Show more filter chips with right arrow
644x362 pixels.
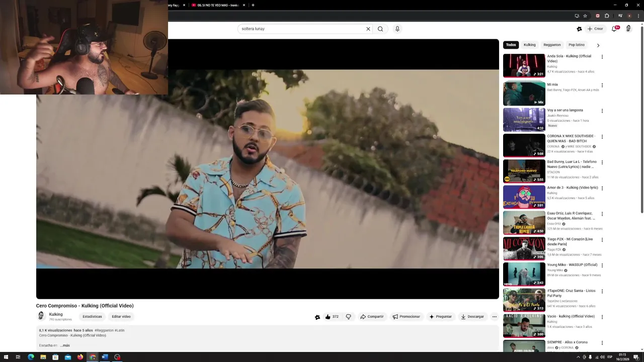point(598,45)
